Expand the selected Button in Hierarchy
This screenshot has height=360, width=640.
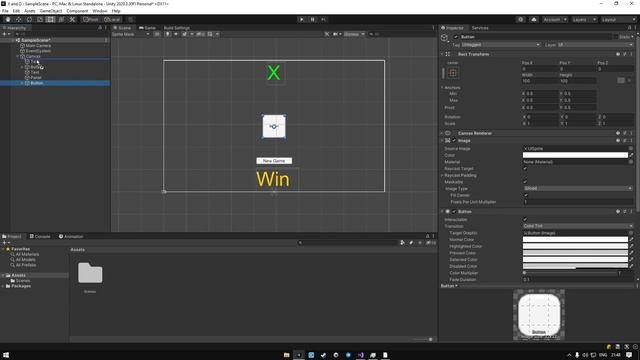22,83
